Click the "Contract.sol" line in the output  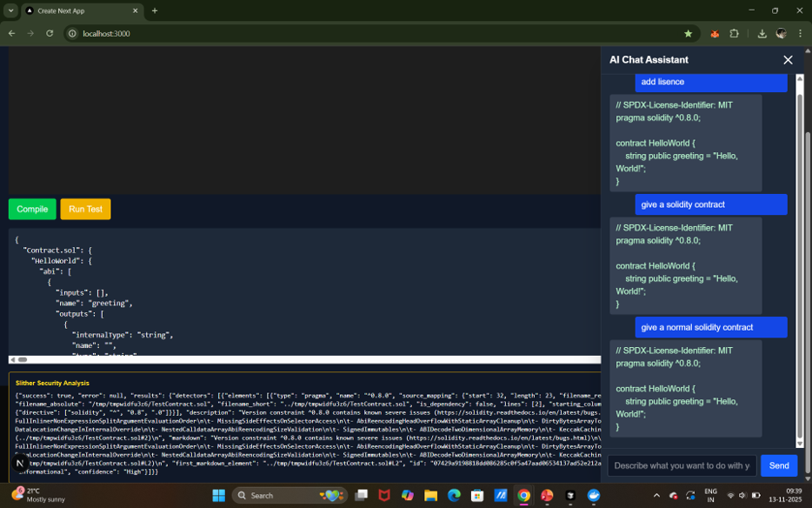[x=57, y=251]
